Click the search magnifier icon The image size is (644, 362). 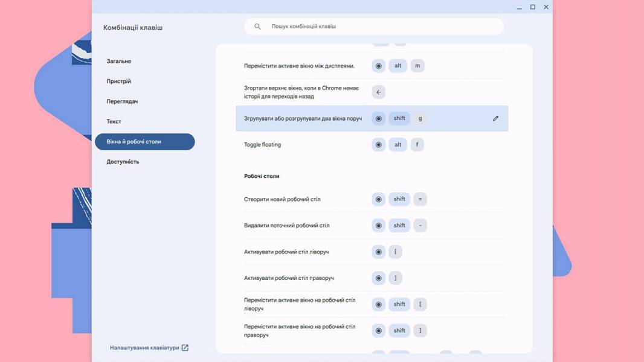tap(257, 26)
